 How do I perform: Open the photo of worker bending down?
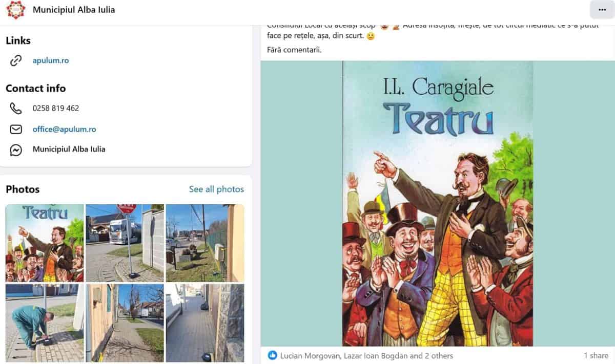(45, 323)
